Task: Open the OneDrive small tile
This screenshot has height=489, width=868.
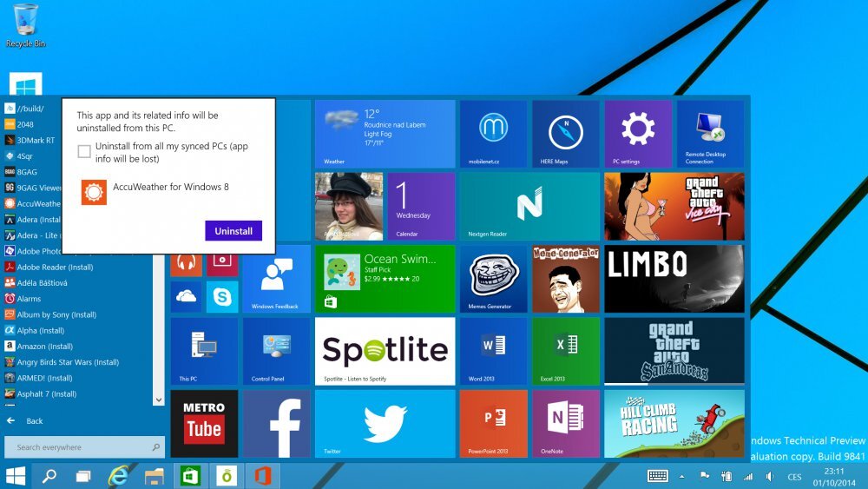Action: [x=186, y=297]
